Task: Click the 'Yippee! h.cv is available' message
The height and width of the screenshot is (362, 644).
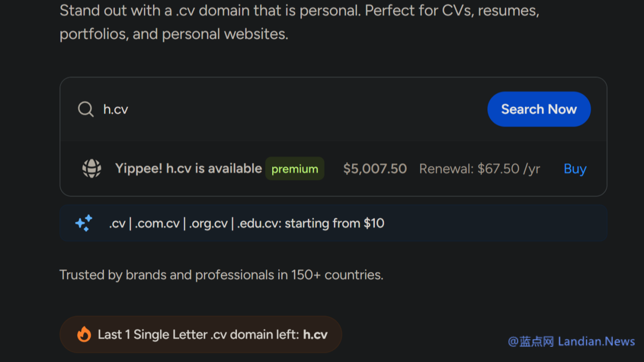Action: tap(188, 168)
